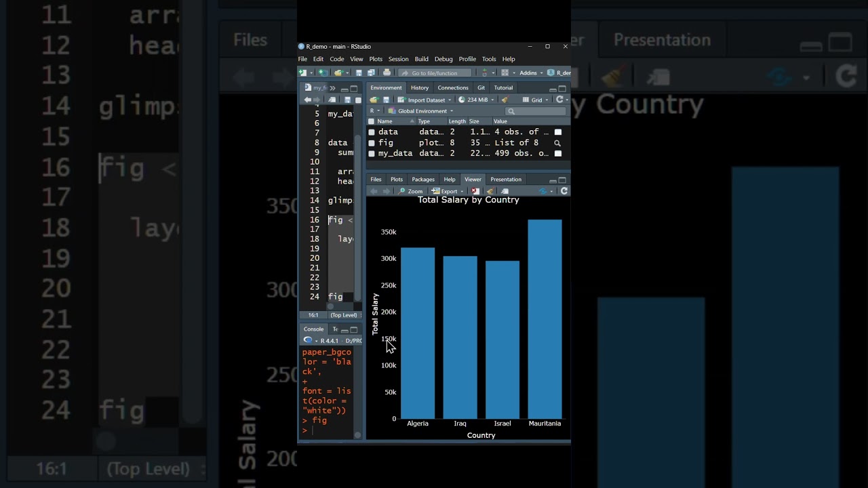This screenshot has height=488, width=868.
Task: Click the 16:1 cursor position indicator
Action: point(313,315)
